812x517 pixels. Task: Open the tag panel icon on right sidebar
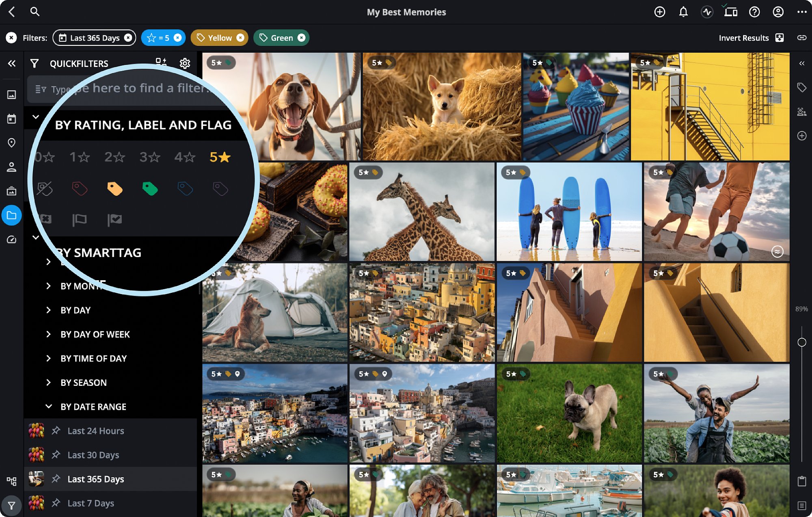coord(801,87)
